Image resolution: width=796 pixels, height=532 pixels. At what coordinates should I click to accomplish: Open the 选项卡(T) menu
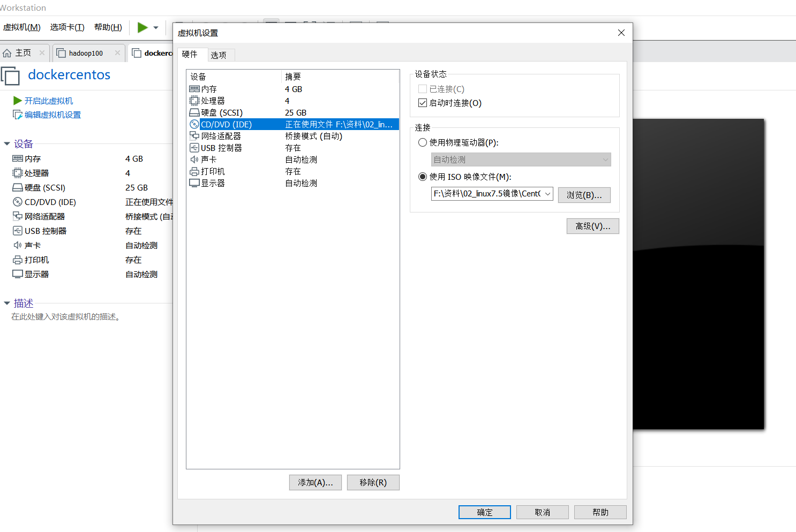click(x=67, y=27)
